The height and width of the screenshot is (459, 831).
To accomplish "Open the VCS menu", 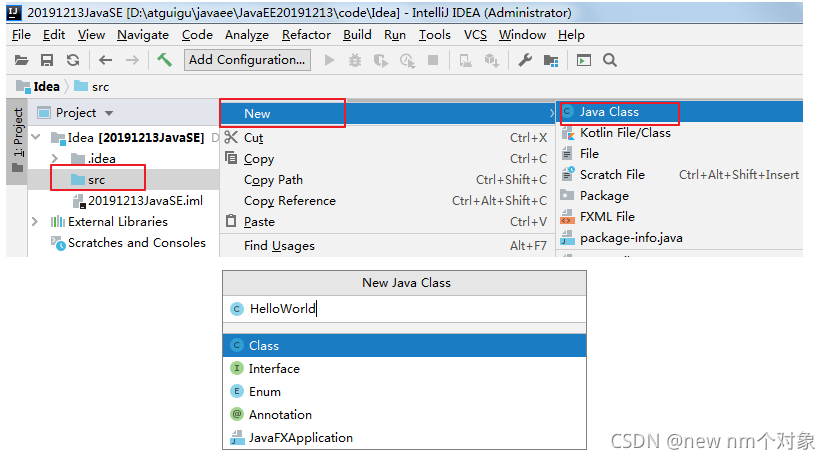I will tap(475, 35).
